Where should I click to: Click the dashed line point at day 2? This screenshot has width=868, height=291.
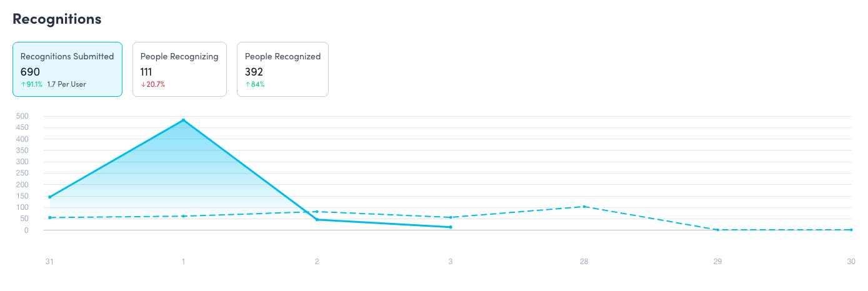click(x=317, y=212)
